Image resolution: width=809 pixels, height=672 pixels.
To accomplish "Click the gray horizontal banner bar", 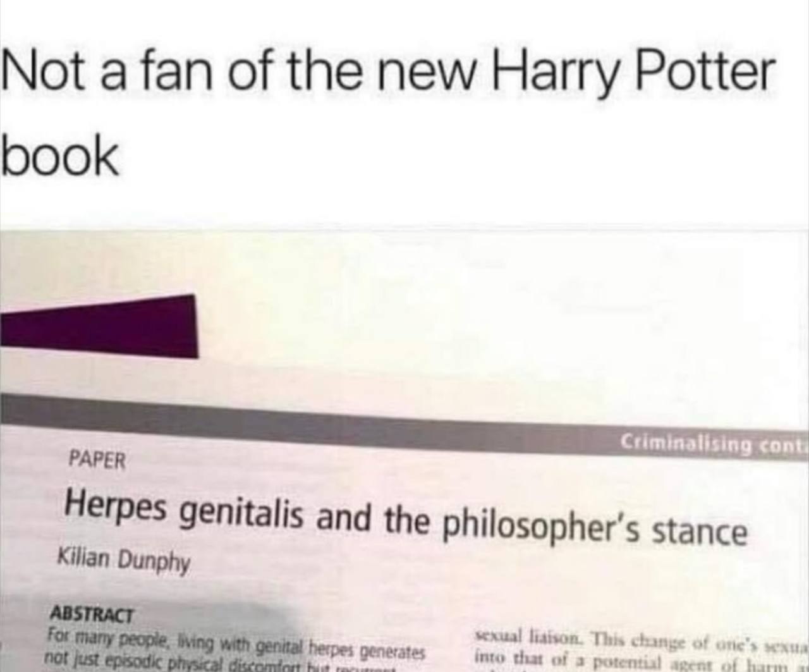I will [x=404, y=424].
